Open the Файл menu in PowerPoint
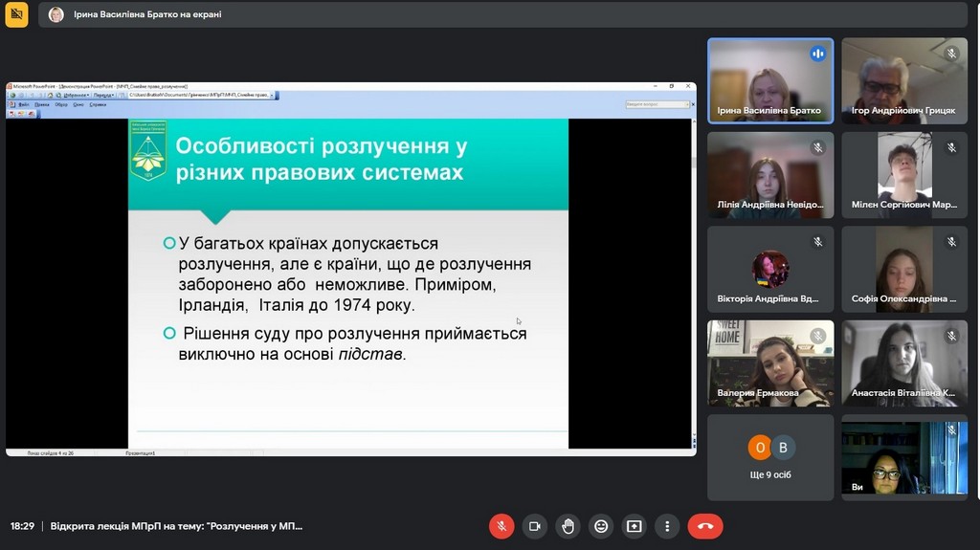 [24, 104]
